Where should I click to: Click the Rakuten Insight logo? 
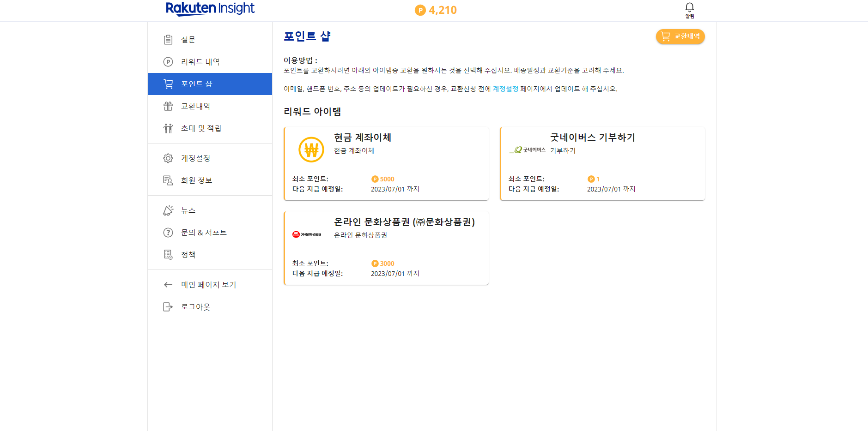point(210,9)
